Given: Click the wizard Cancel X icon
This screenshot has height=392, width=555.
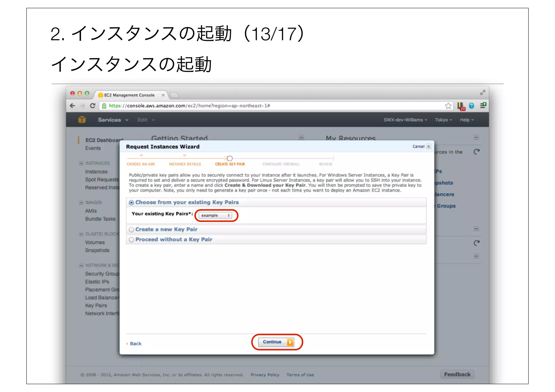Looking at the screenshot, I should [428, 146].
